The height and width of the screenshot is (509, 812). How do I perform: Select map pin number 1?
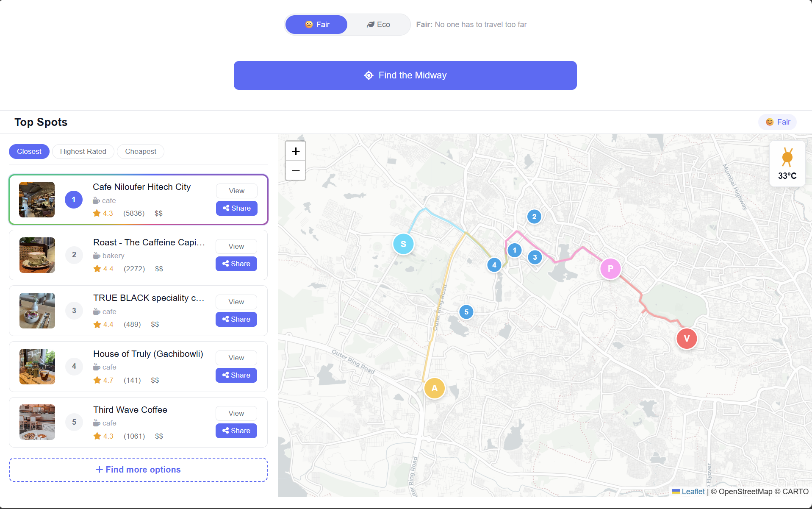pyautogui.click(x=515, y=250)
